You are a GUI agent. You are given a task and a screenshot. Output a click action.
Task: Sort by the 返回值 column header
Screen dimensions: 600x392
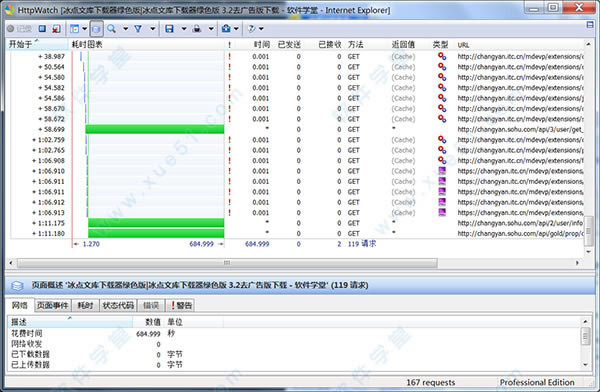point(403,44)
